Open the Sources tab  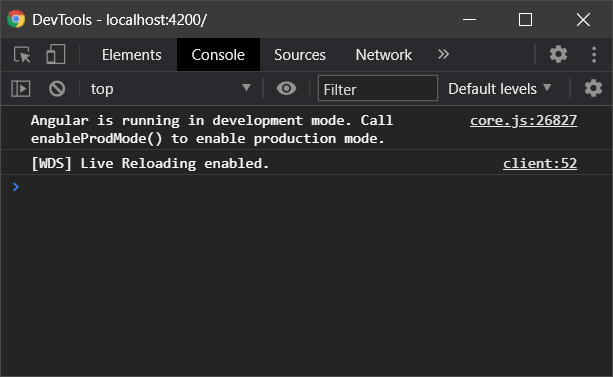pos(300,55)
